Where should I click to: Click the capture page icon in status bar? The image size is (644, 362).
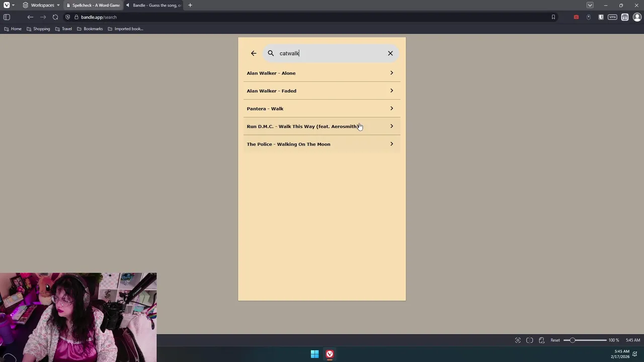tap(518, 340)
